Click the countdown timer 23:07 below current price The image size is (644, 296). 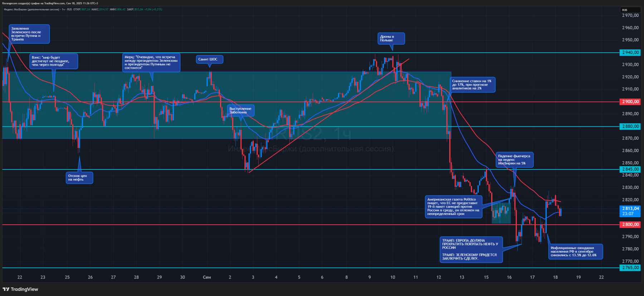628,214
